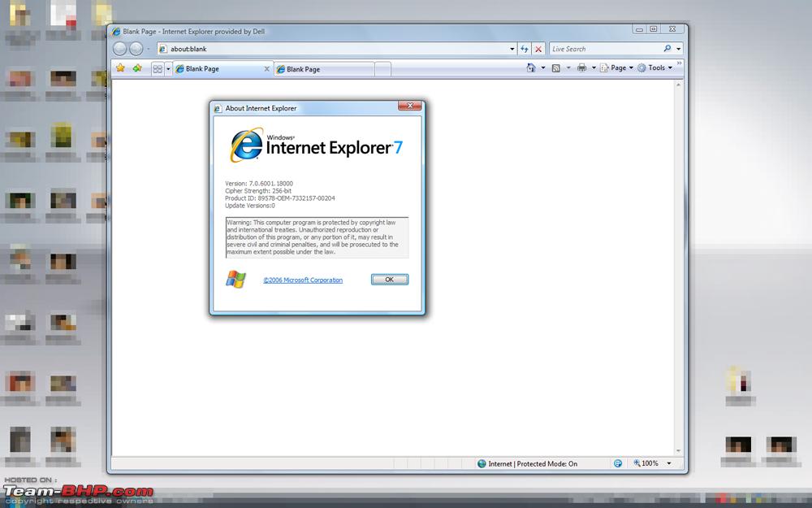Viewport: 812px width, 508px height.
Task: Click the 'Version: 7.0.6001.18000' text
Action: pos(259,184)
